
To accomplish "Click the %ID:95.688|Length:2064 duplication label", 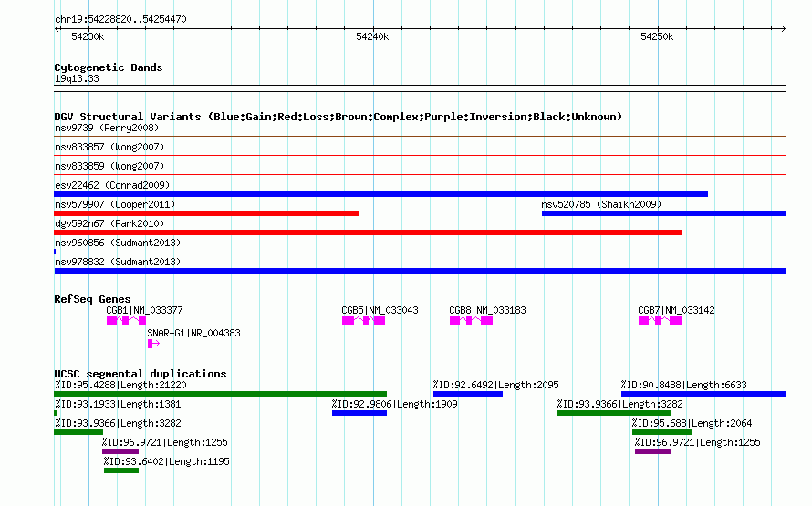I will click(x=692, y=423).
